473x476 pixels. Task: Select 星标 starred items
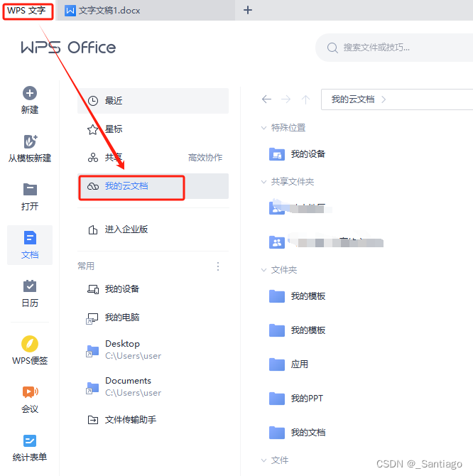pos(153,129)
